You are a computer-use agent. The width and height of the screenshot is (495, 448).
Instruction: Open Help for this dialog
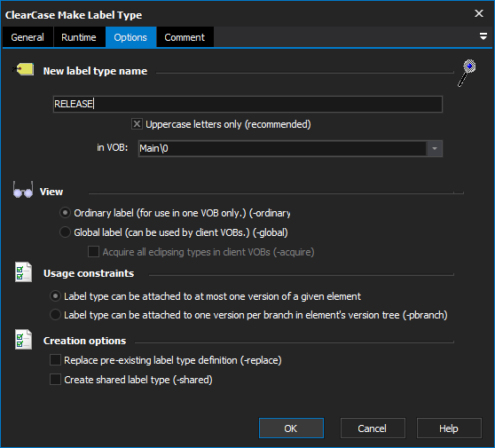[449, 428]
